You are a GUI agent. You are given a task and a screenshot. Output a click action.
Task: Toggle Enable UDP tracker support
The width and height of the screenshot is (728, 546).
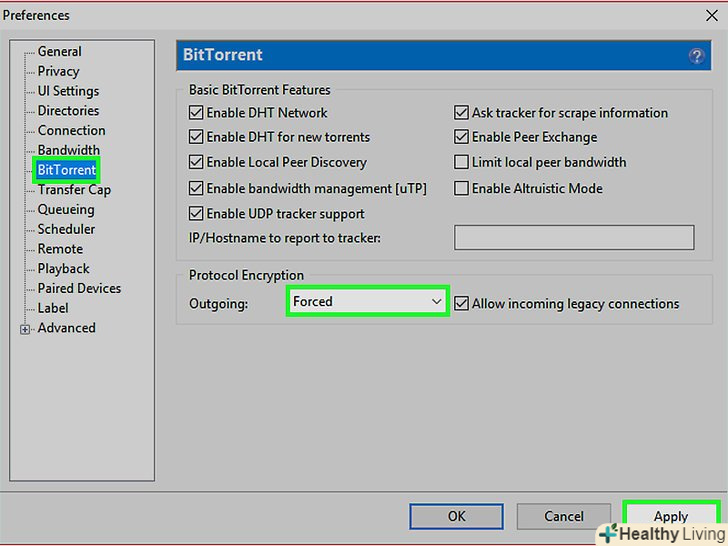(x=196, y=214)
